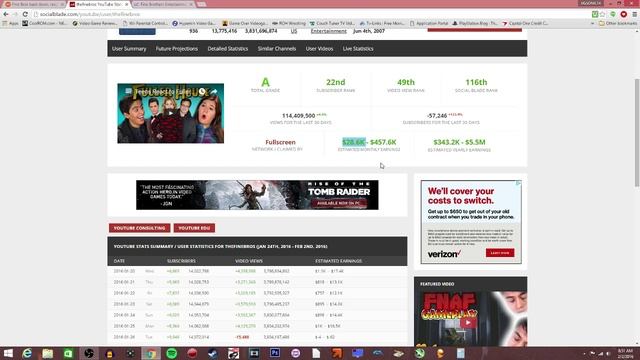Viewport: 640px width, 360px height.
Task: Open the Live Statistics tab
Action: 358,49
